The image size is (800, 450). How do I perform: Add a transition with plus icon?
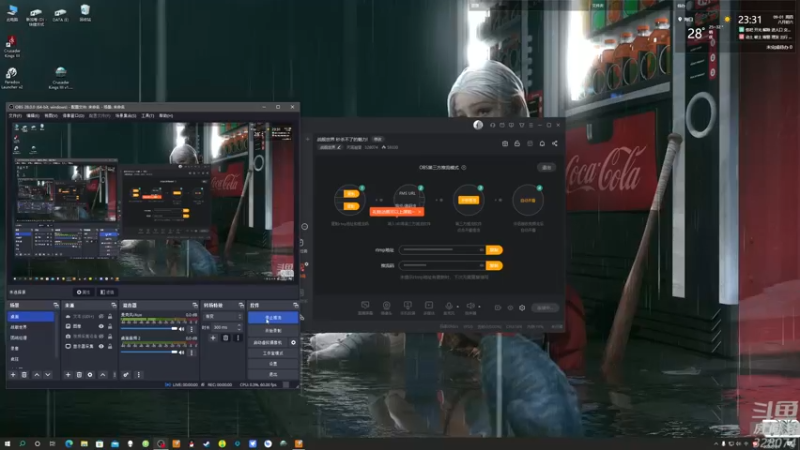click(x=213, y=338)
